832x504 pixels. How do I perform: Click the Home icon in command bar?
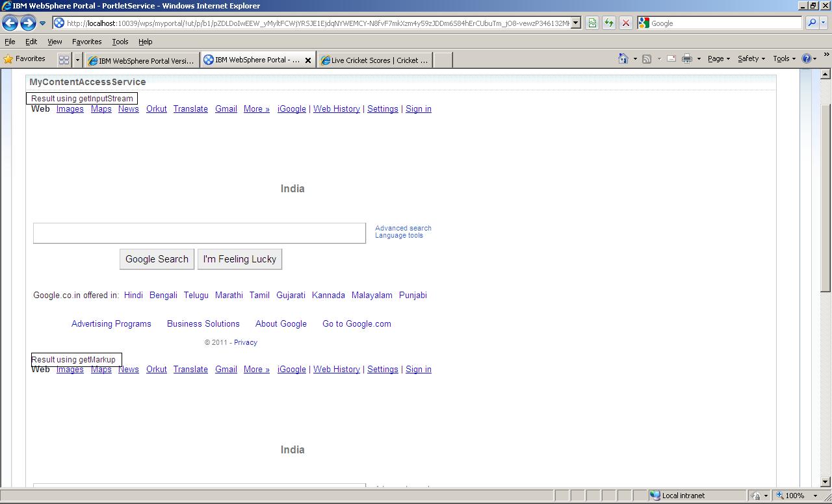click(x=623, y=58)
